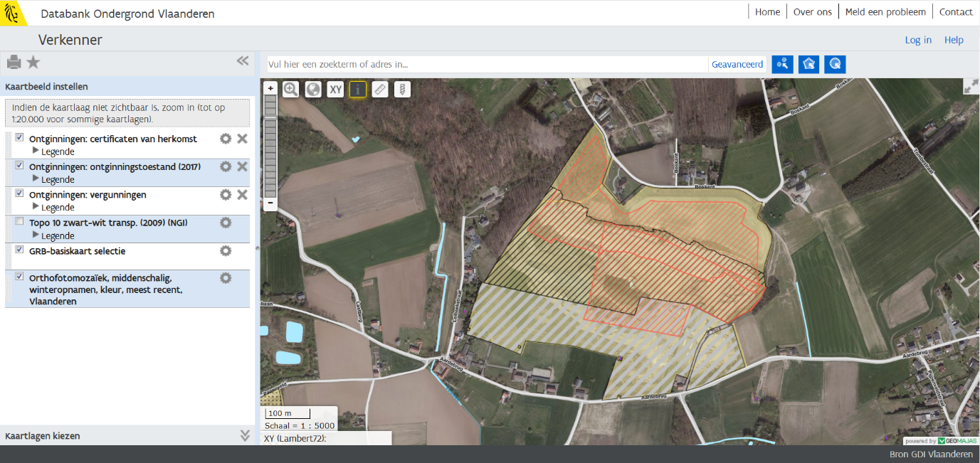Go to Meld een probleem

coord(885,12)
